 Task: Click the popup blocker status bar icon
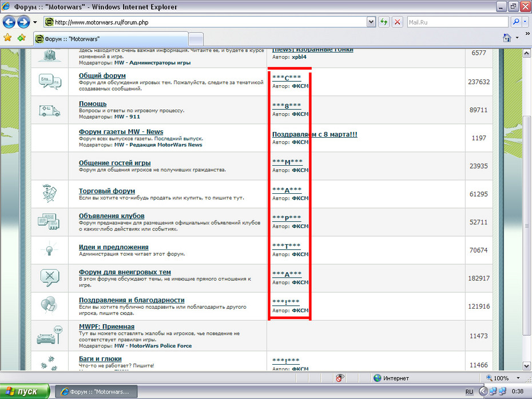click(340, 378)
